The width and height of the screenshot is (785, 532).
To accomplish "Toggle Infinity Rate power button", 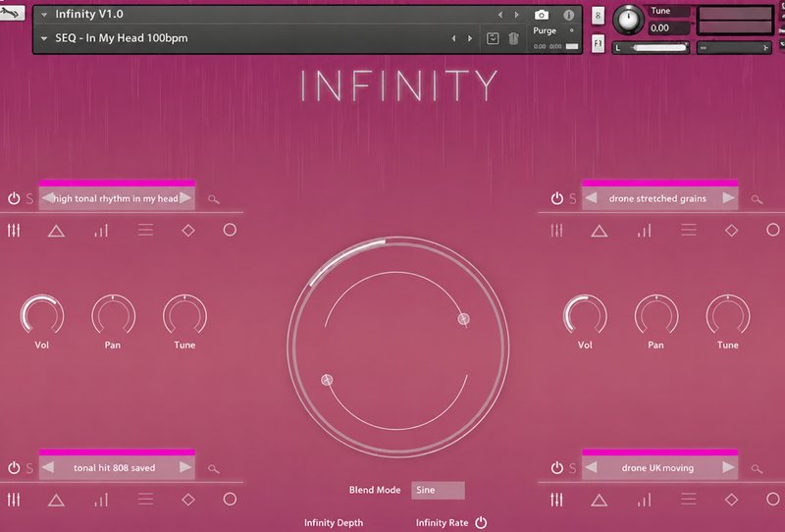I will [481, 522].
